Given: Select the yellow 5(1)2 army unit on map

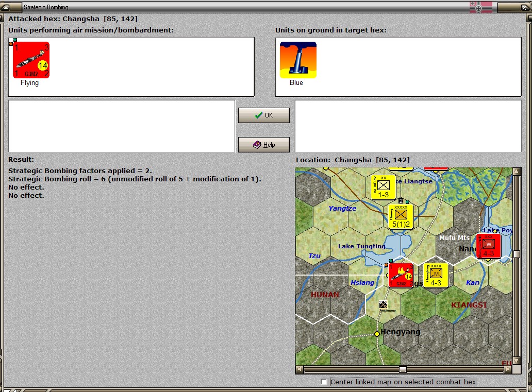Looking at the screenshot, I should point(401,216).
